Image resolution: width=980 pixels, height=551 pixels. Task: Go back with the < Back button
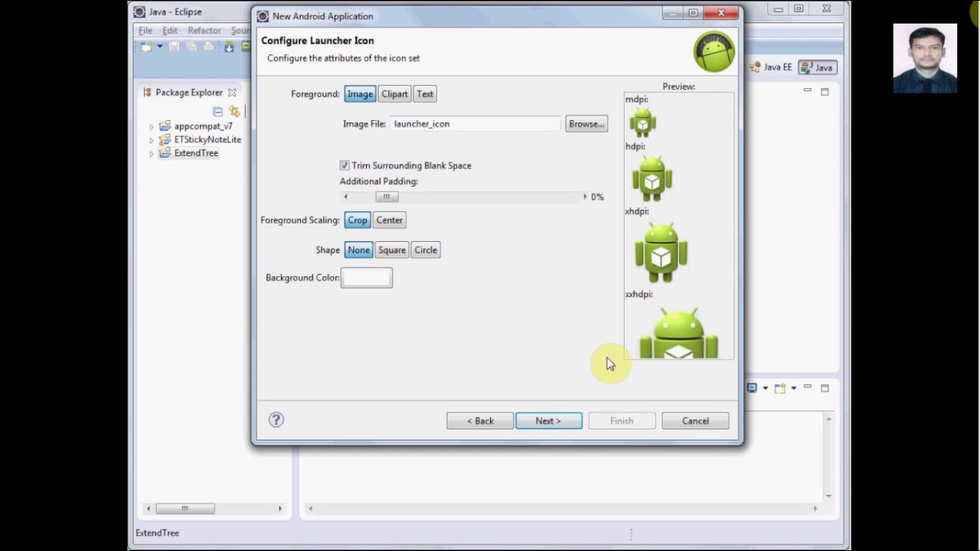[x=480, y=421]
